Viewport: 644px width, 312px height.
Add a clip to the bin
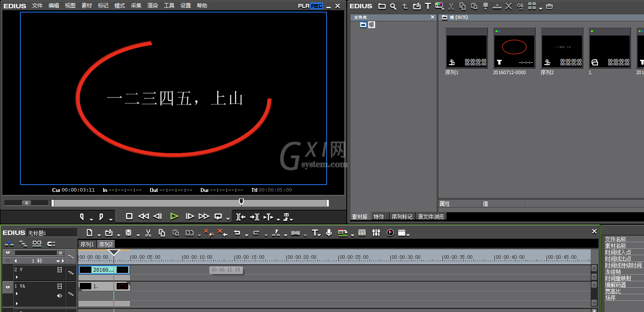pos(416,6)
